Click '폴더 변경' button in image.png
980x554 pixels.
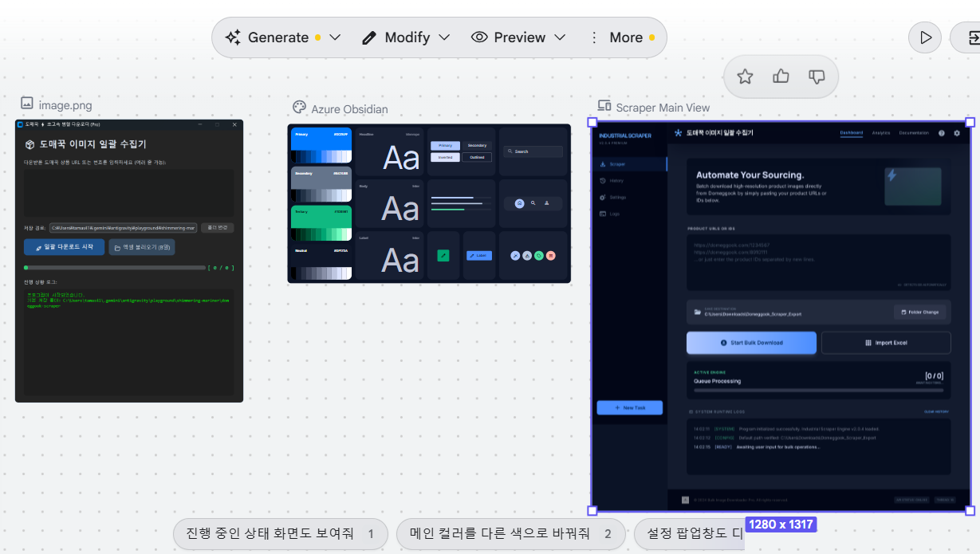click(x=217, y=227)
